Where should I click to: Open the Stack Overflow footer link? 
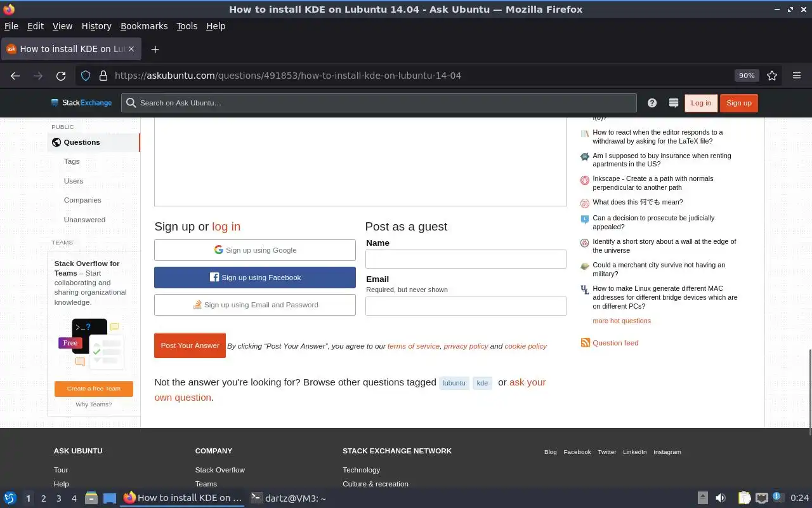tap(220, 470)
